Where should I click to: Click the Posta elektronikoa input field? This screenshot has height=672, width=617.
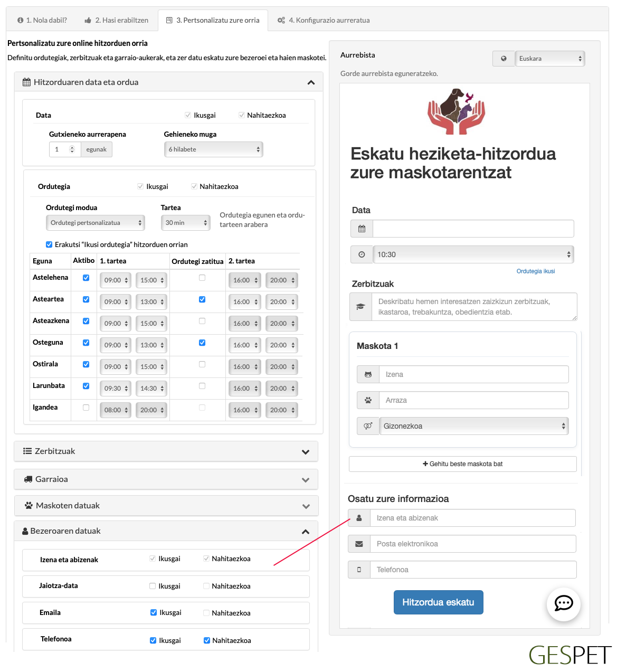tap(473, 544)
